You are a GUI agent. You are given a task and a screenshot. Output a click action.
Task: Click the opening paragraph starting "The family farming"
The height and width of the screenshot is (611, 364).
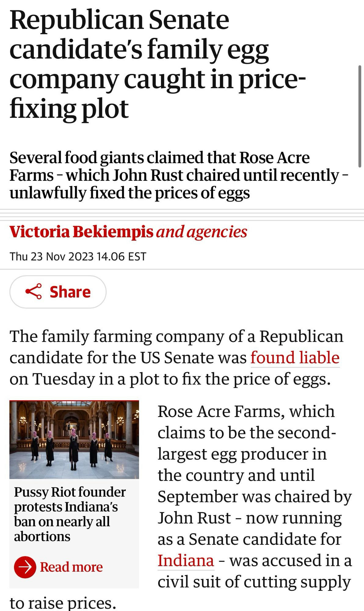click(x=177, y=357)
